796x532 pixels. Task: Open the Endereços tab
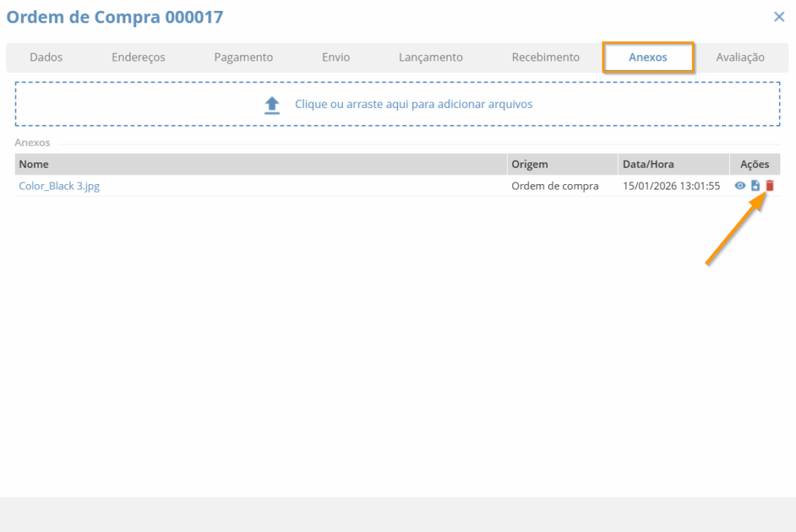pyautogui.click(x=138, y=57)
